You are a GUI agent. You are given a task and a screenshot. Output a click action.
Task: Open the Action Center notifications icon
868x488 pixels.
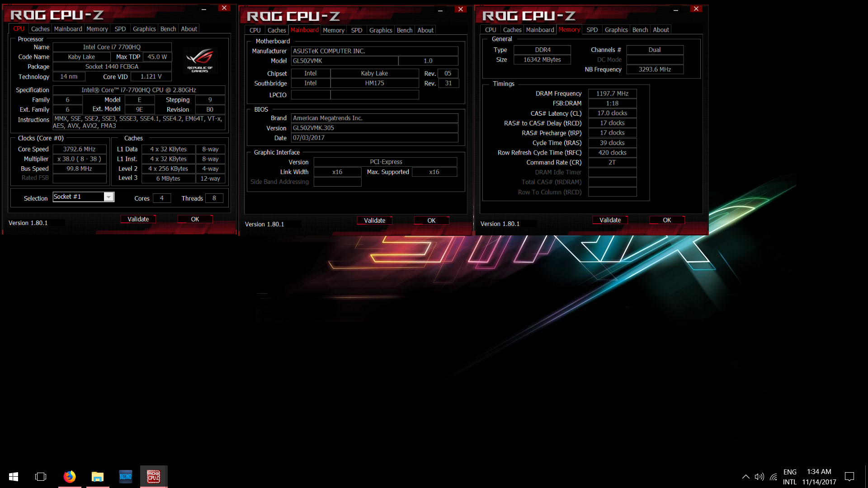(x=849, y=477)
